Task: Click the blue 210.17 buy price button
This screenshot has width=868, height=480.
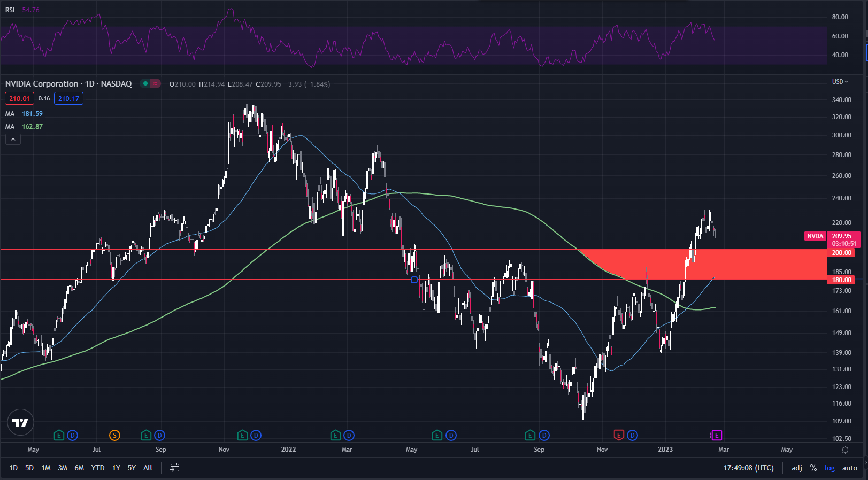Action: pyautogui.click(x=68, y=98)
